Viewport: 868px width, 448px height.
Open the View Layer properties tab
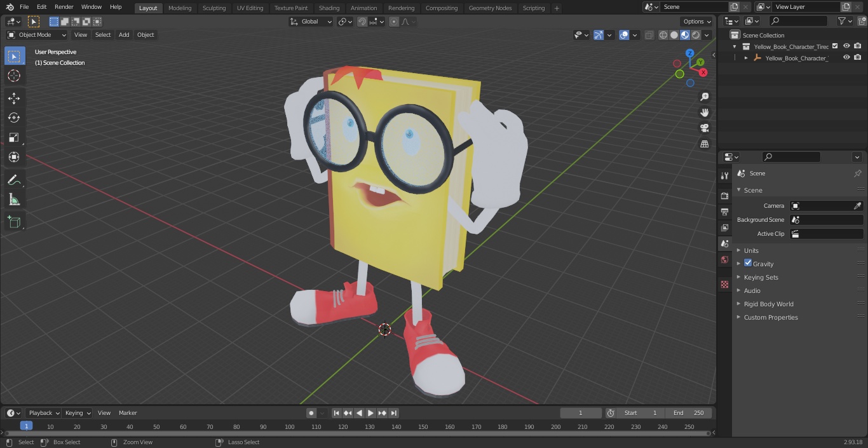724,227
